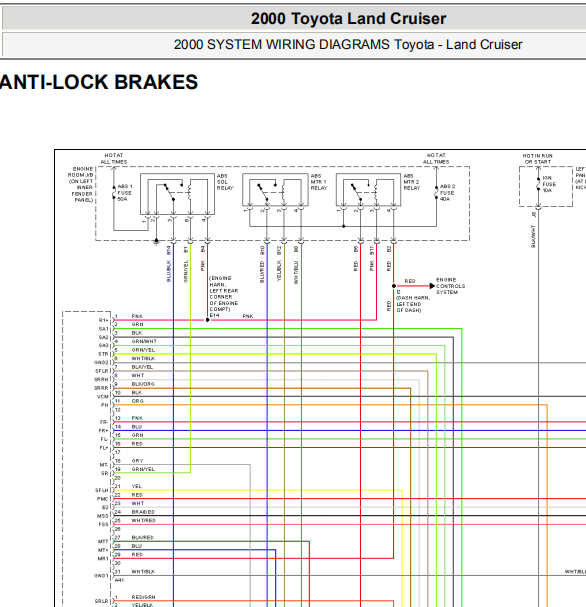This screenshot has width=586, height=607.
Task: Click the 'IGN FUSE 10A' label
Action: coord(549,184)
